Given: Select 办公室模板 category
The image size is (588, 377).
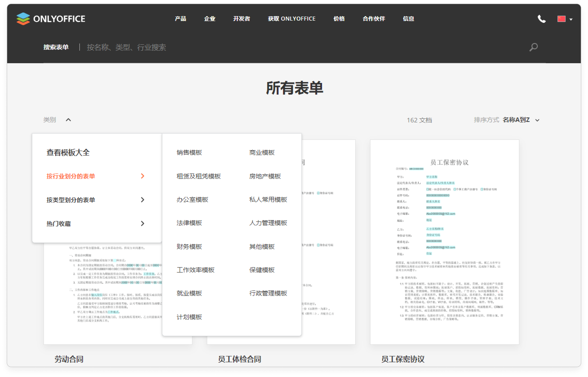Looking at the screenshot, I should (192, 200).
